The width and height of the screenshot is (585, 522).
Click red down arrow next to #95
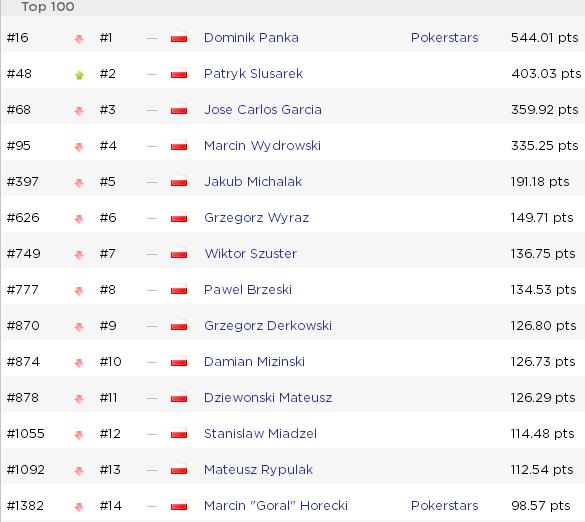[x=79, y=147]
